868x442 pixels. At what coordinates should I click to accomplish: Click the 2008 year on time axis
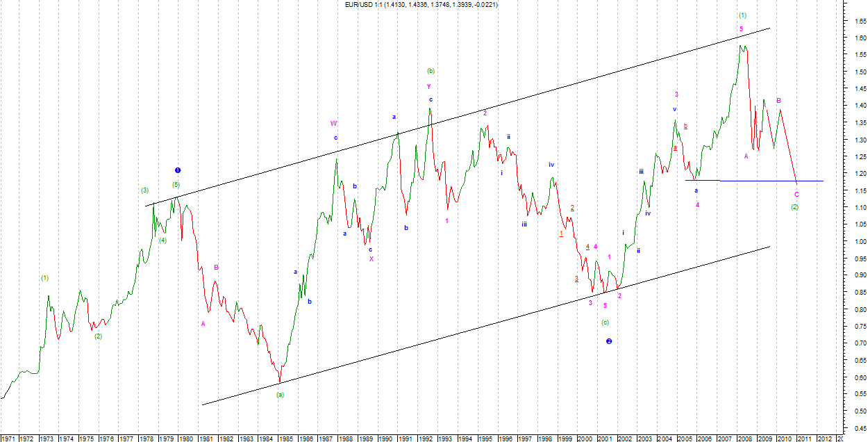click(744, 439)
